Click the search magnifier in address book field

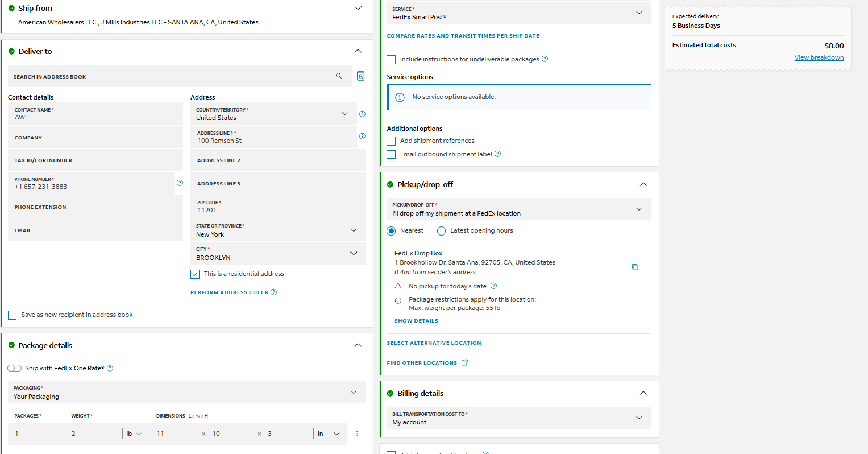tap(339, 76)
